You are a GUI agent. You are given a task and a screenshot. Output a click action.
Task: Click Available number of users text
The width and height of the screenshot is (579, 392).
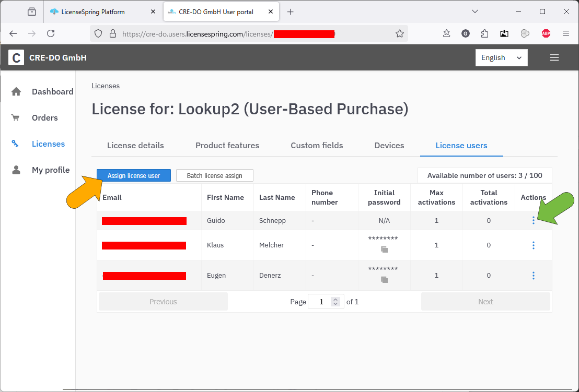click(485, 175)
